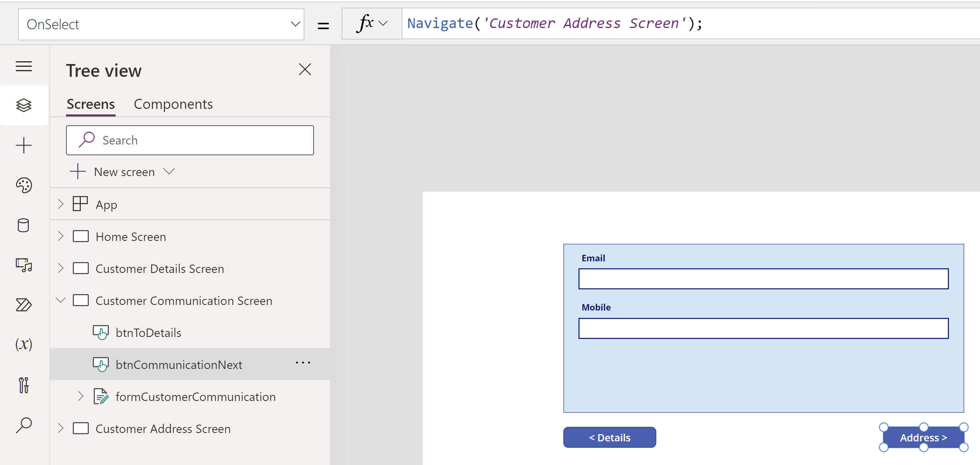Screen dimensions: 980x465
Task: Switch to the Components tab
Action: coord(173,104)
